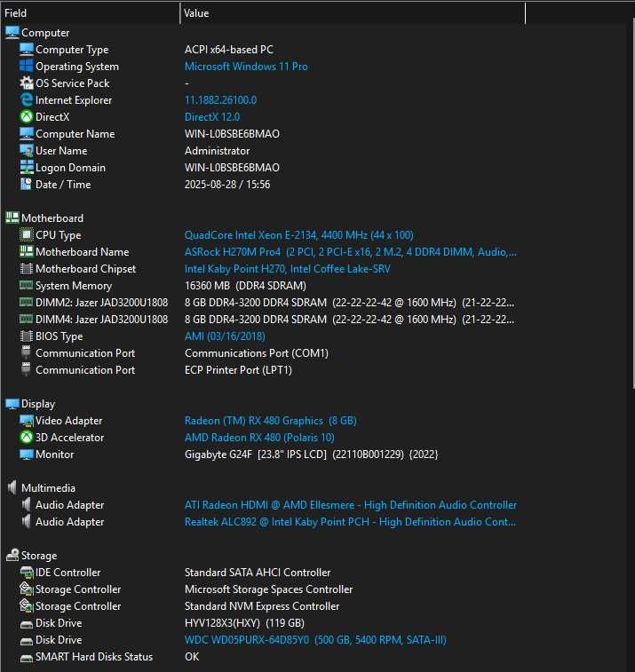The height and width of the screenshot is (672, 635).
Task: Select the OS Service Pack label
Action: pyautogui.click(x=72, y=83)
